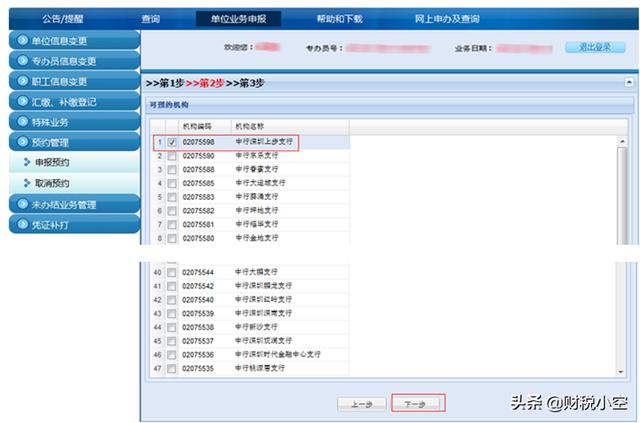Click the 汇缴、补缴登记 sidebar arrow icon
Screen dimensions: 640x423
(22, 101)
